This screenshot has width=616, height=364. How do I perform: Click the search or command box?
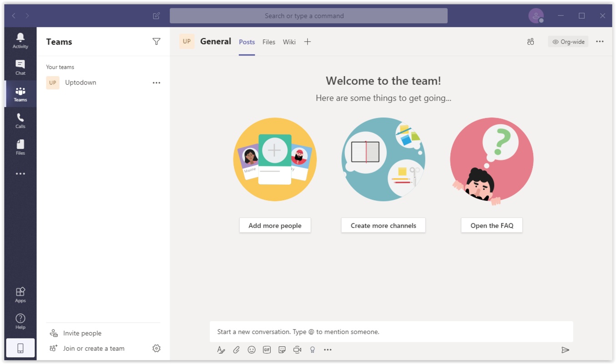pyautogui.click(x=308, y=16)
